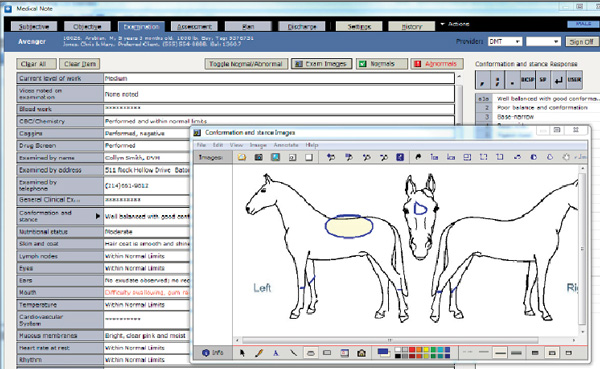This screenshot has width=600, height=369.
Task: Click the USER button in response toolbar
Action: 574,80
